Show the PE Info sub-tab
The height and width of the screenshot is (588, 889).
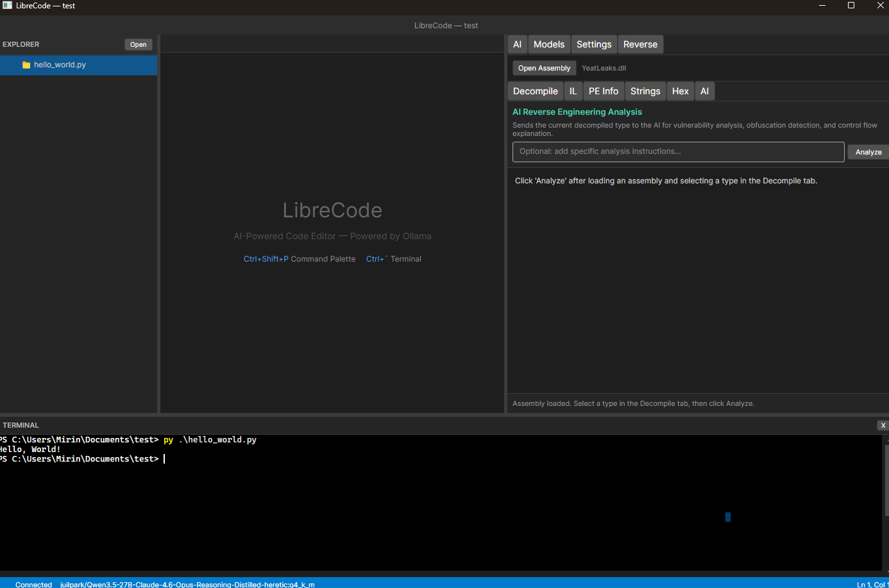tap(604, 91)
